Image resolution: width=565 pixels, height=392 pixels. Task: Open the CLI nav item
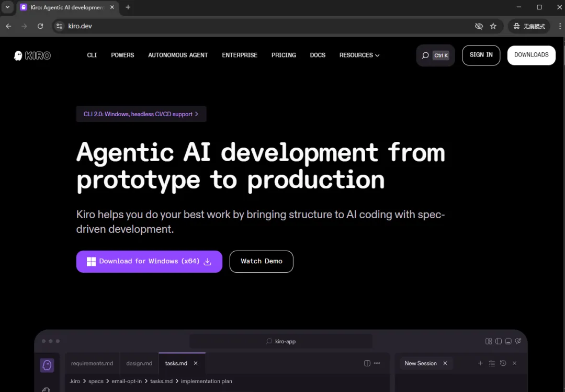92,55
